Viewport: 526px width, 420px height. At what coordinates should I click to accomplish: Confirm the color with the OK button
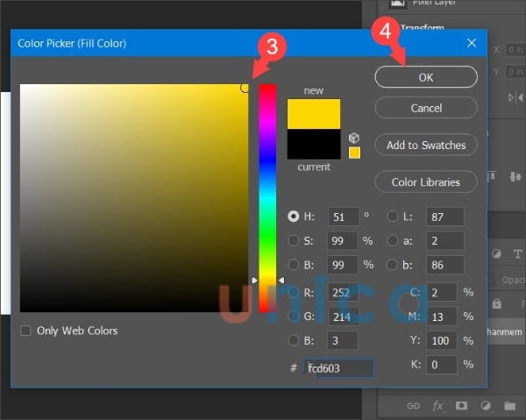click(426, 77)
